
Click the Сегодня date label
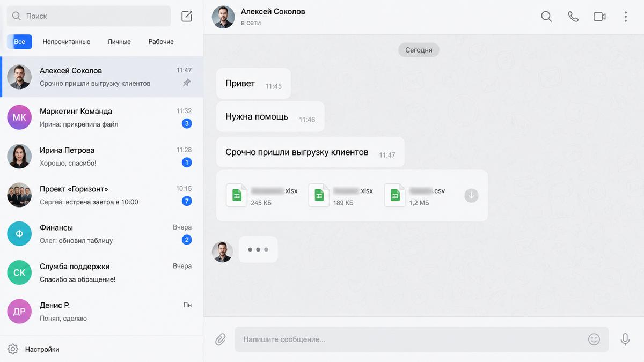[x=419, y=50]
